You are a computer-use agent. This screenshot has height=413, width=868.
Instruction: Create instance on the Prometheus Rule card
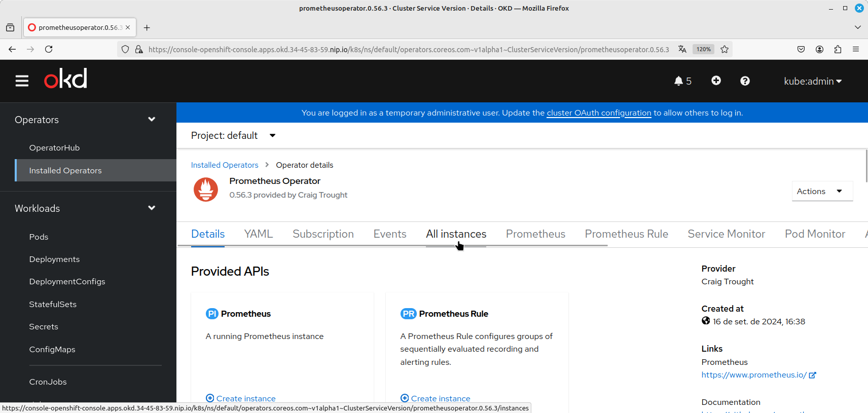pos(436,398)
